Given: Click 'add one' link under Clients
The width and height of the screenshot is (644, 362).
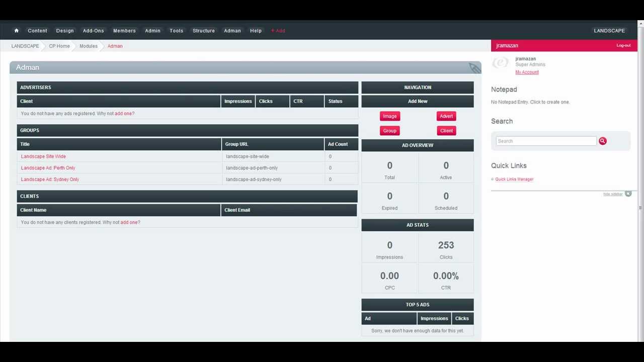Looking at the screenshot, I should click(129, 222).
